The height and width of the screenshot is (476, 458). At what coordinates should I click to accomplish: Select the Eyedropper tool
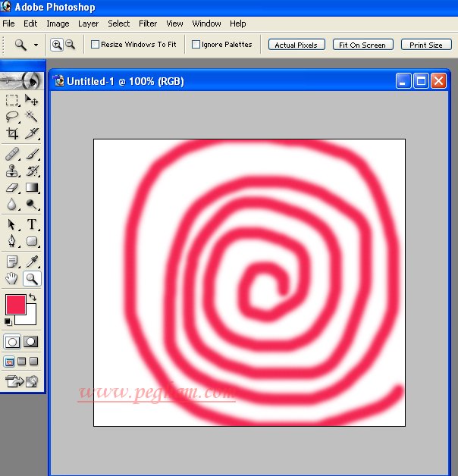tap(32, 261)
